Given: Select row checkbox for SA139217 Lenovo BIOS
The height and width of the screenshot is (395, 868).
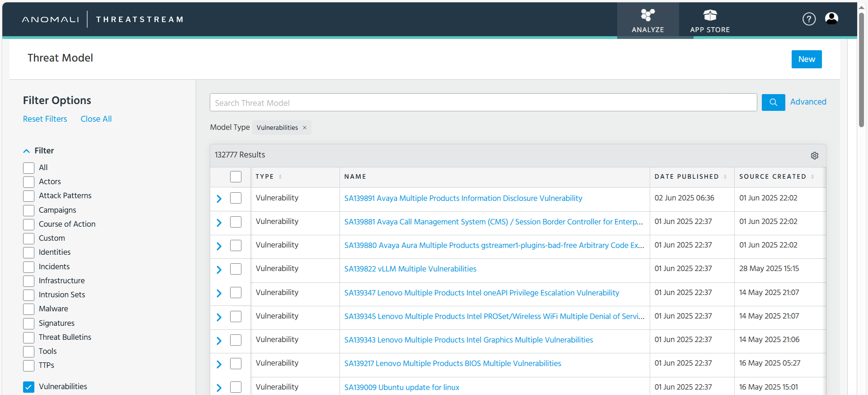Looking at the screenshot, I should tap(236, 363).
